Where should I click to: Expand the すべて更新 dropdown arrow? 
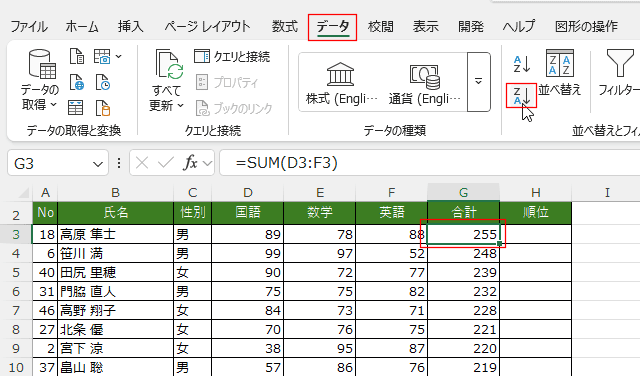point(181,106)
